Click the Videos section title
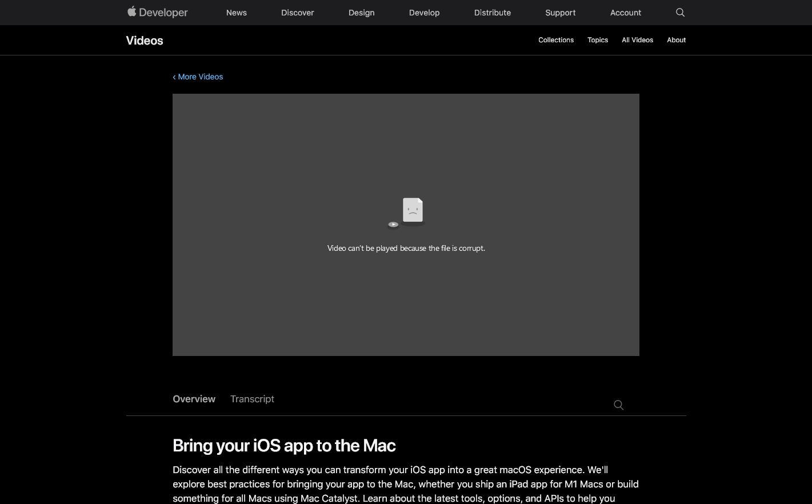812x504 pixels. coord(145,41)
